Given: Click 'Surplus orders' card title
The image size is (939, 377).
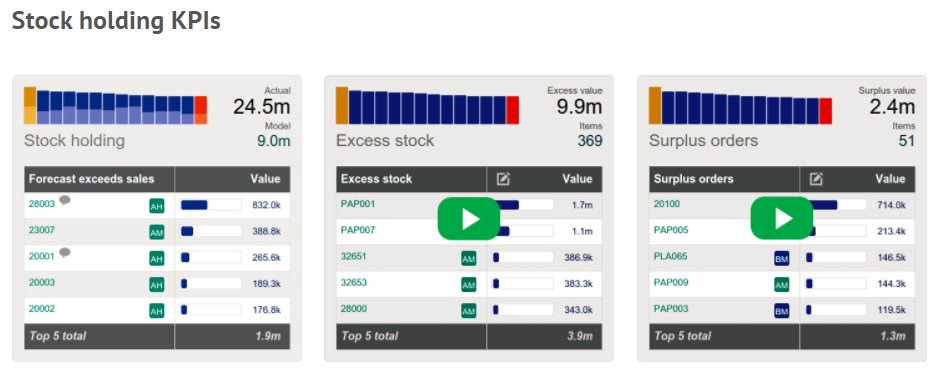Looking at the screenshot, I should [704, 141].
